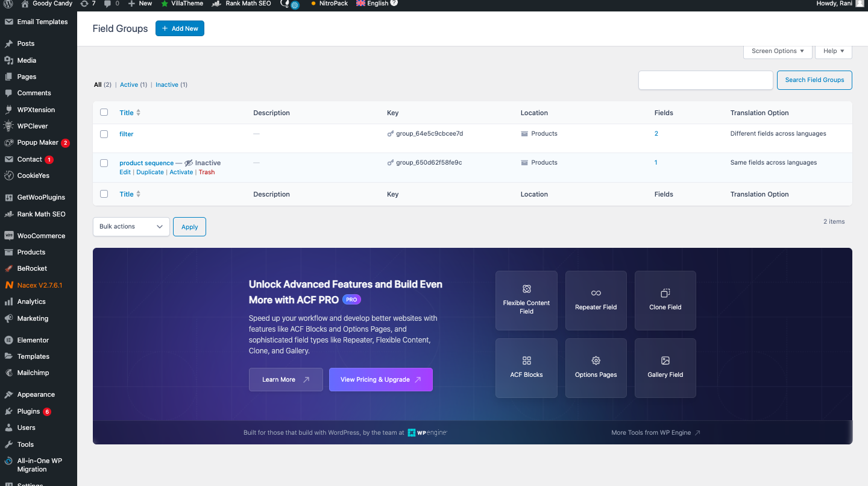Move product sequence to Trash
The width and height of the screenshot is (868, 486).
pyautogui.click(x=207, y=172)
